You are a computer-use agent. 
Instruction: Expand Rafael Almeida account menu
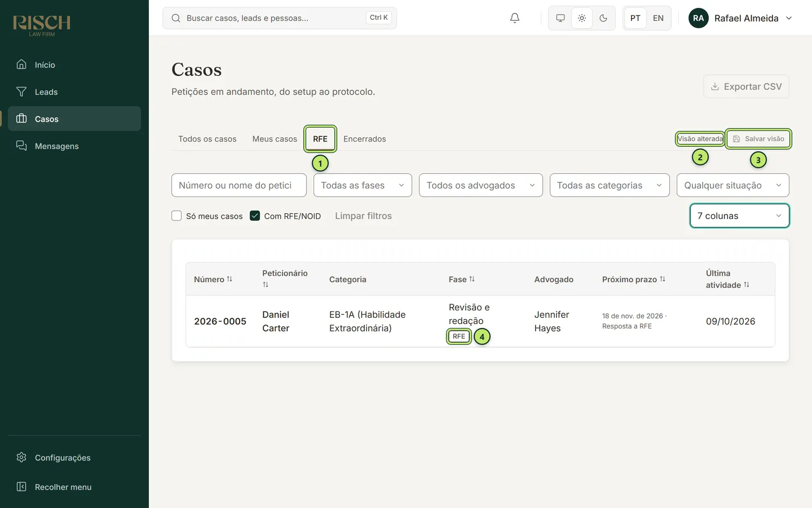[740, 18]
